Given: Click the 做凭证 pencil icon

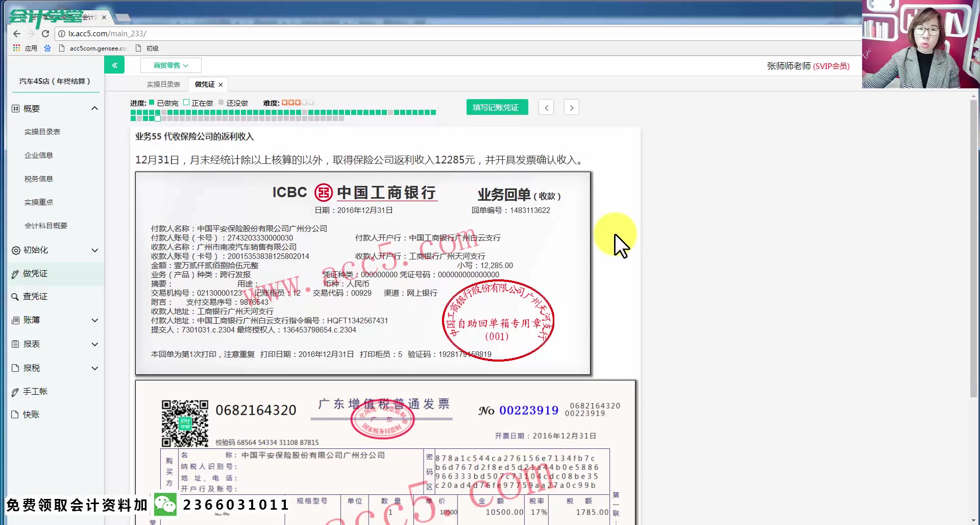Looking at the screenshot, I should point(15,274).
